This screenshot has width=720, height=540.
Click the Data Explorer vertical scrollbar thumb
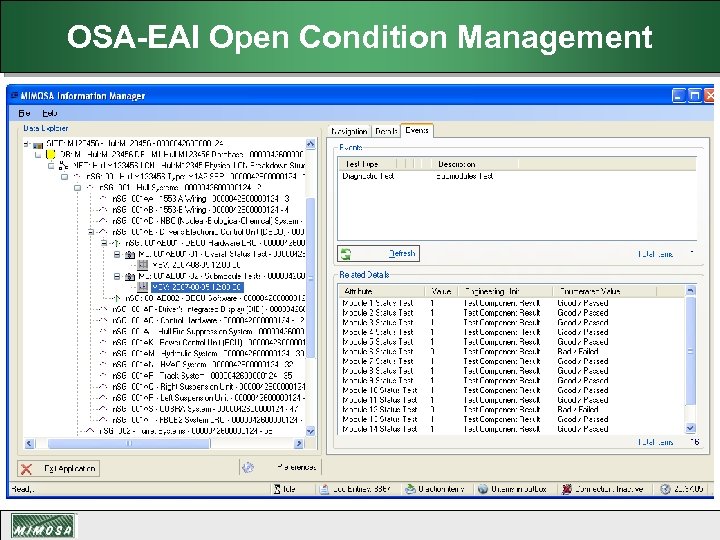tap(310, 278)
